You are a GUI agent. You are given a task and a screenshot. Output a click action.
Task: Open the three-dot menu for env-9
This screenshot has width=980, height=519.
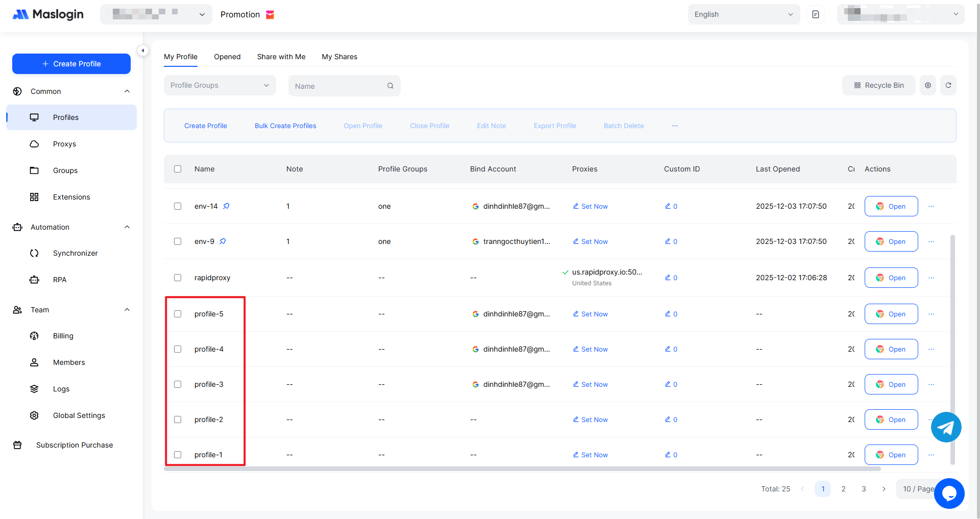pos(931,241)
